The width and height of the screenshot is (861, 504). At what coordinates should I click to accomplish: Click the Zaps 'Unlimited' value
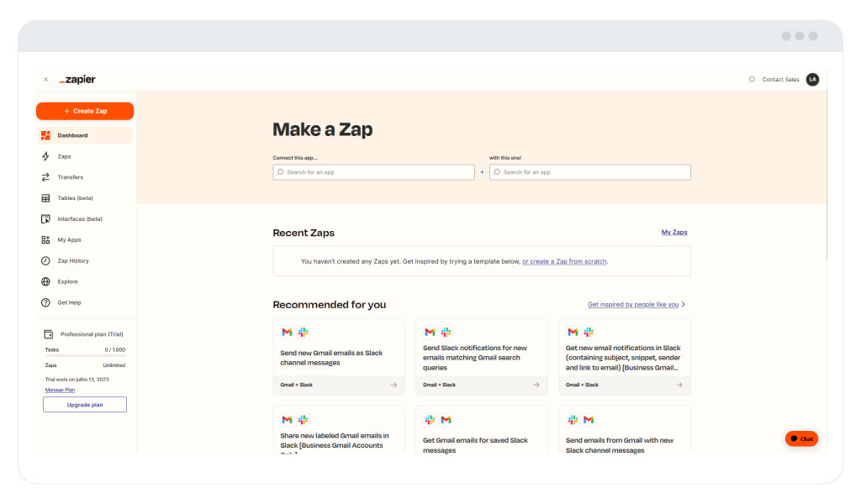click(114, 365)
